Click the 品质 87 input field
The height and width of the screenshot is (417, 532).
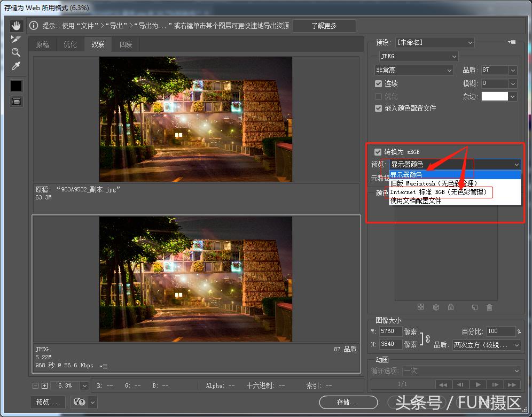click(x=495, y=70)
